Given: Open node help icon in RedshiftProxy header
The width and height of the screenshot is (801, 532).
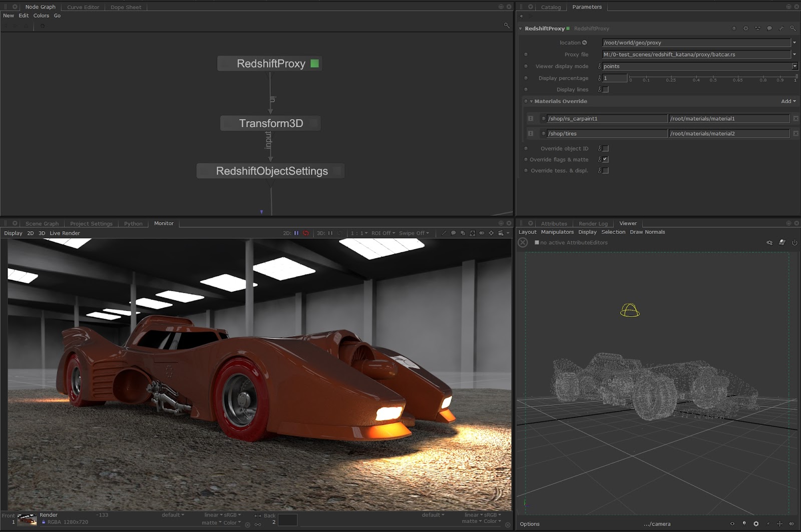Looking at the screenshot, I should tap(734, 29).
